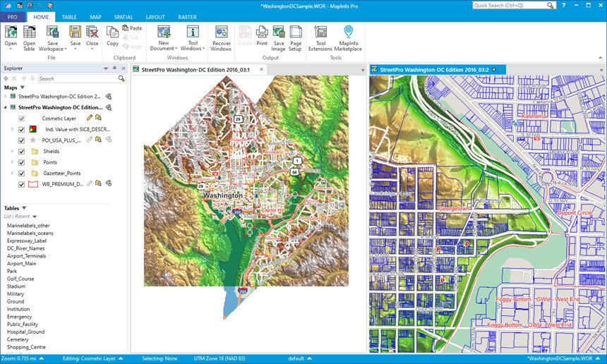The width and height of the screenshot is (607, 364).
Task: Toggle visibility checkbox for POI_USA_PLUS layer
Action: point(22,140)
